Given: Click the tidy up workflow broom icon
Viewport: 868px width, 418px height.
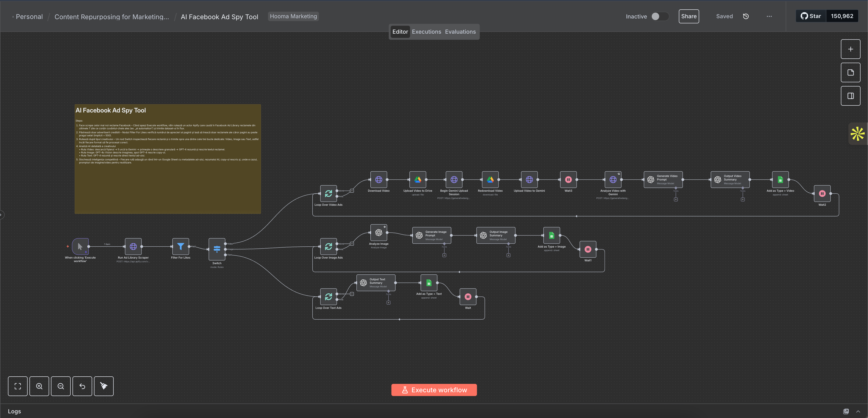Looking at the screenshot, I should tap(104, 386).
